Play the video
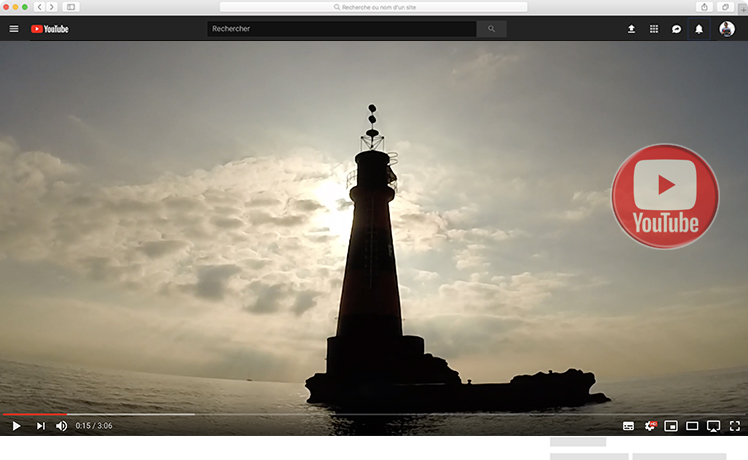Screen dimensions: 748x460 pos(16,426)
